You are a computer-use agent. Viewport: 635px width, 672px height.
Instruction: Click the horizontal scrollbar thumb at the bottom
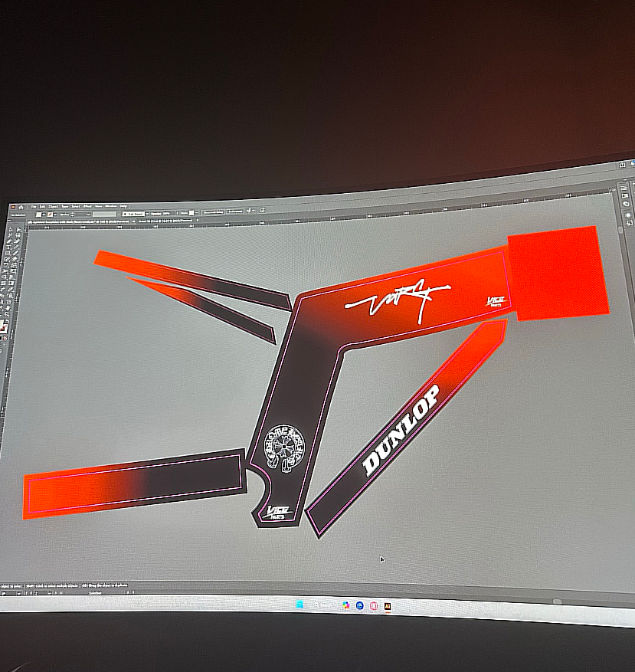(x=556, y=602)
